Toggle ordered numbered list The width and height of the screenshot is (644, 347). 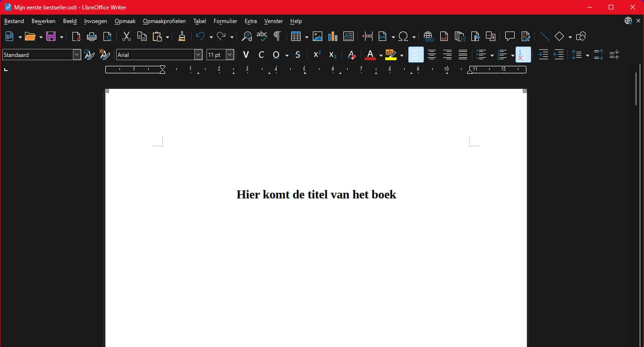click(x=502, y=55)
